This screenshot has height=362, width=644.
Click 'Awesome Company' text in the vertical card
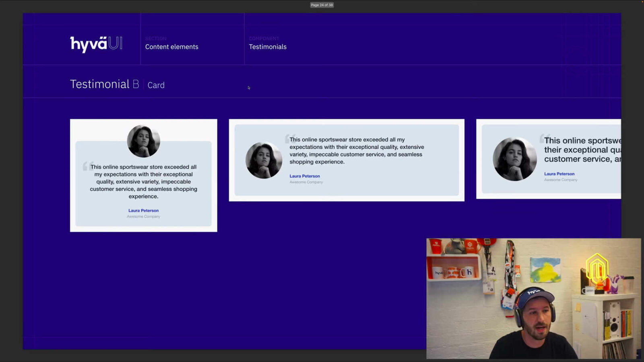pyautogui.click(x=143, y=216)
